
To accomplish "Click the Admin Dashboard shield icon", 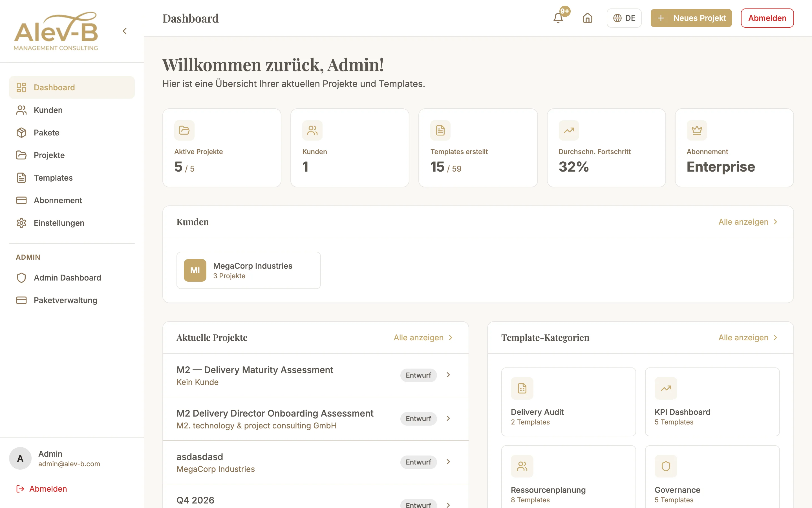I will click(21, 277).
